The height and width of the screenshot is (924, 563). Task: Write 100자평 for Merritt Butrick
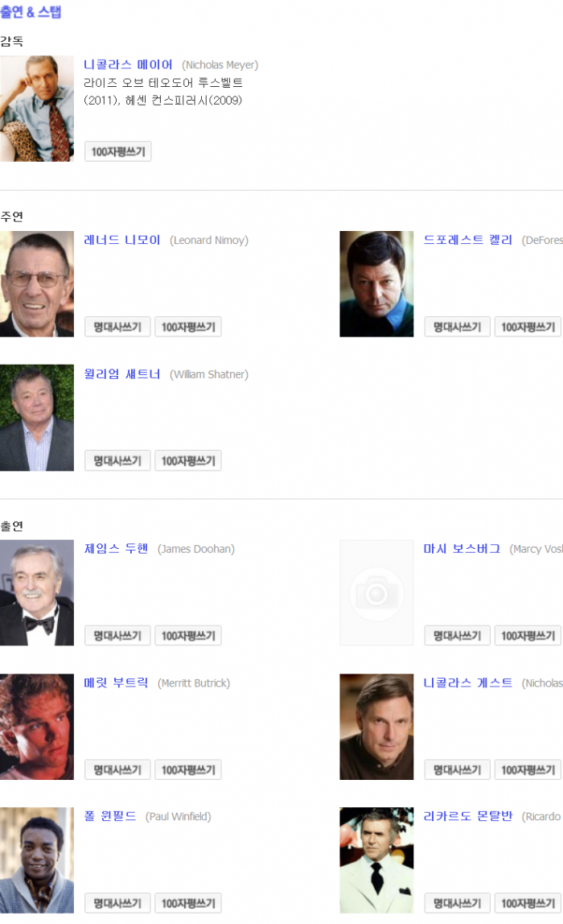[x=188, y=769]
